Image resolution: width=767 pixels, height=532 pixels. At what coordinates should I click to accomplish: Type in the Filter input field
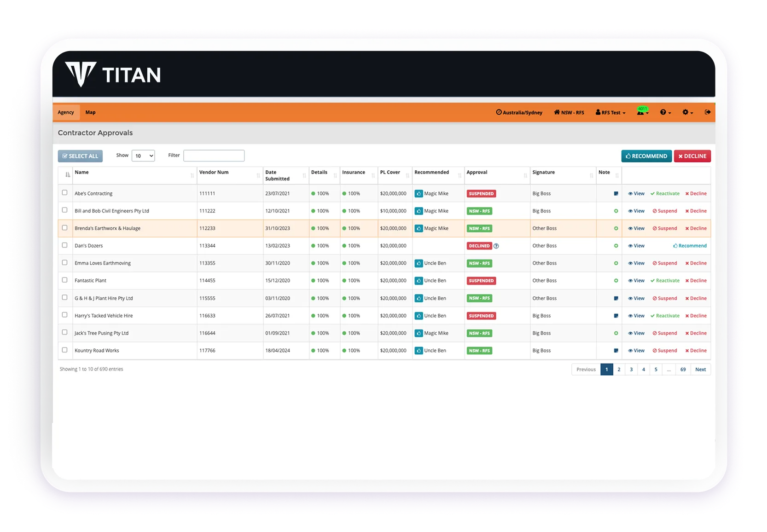coord(214,155)
